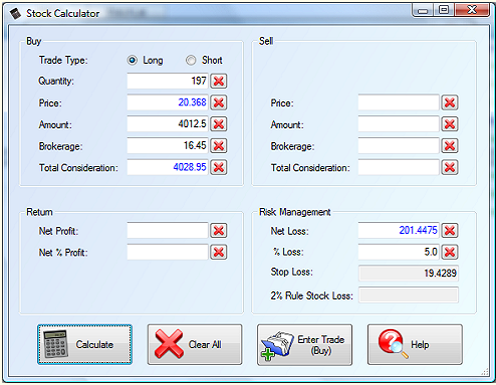Click the Calculate button
This screenshot has height=385, width=496.
point(85,344)
